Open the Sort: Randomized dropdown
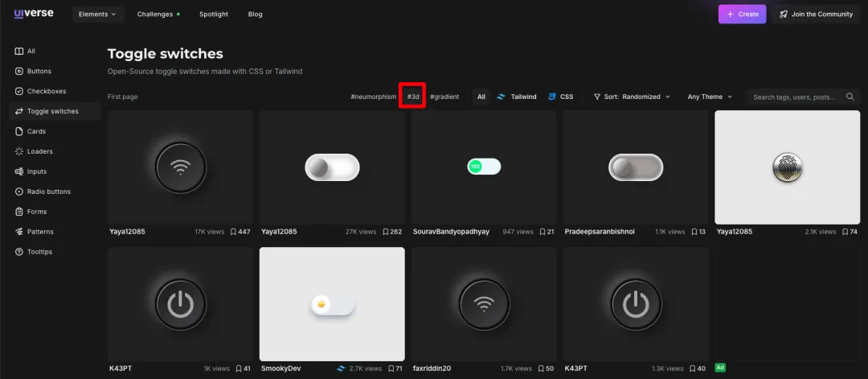 (632, 97)
